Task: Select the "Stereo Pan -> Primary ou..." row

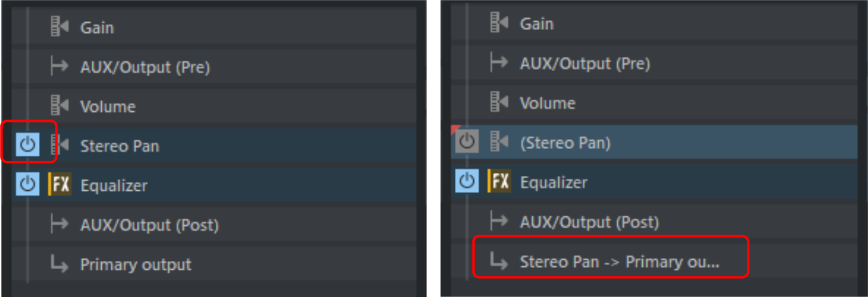Action: (619, 261)
